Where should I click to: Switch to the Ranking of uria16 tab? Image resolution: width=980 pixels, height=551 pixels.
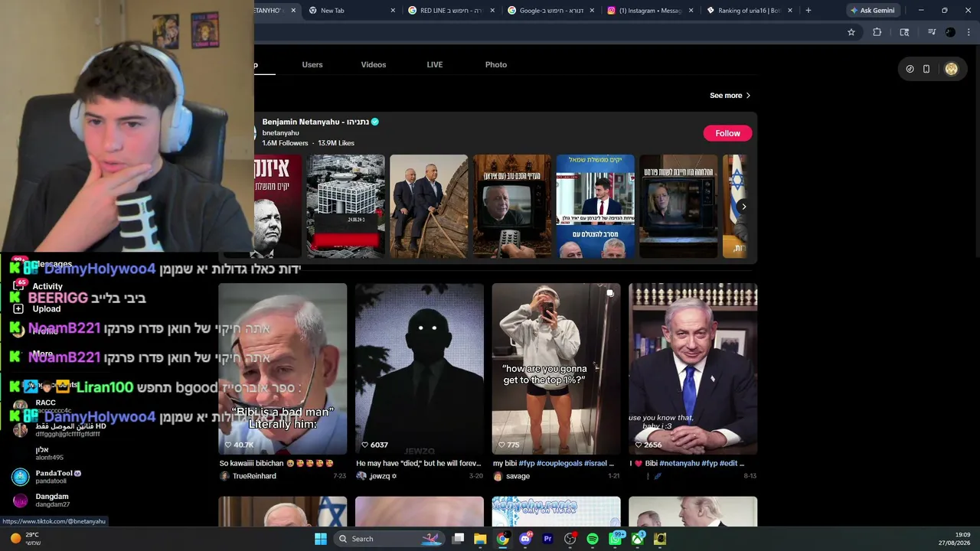[750, 11]
